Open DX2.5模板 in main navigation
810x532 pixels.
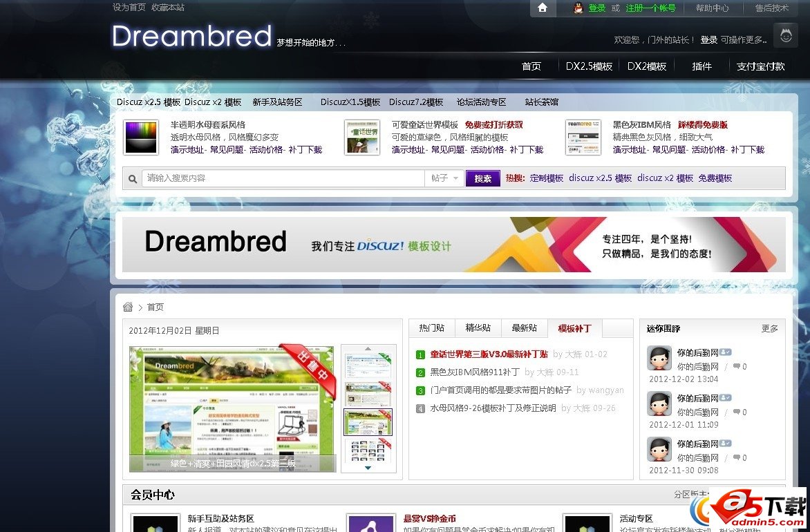click(x=589, y=66)
